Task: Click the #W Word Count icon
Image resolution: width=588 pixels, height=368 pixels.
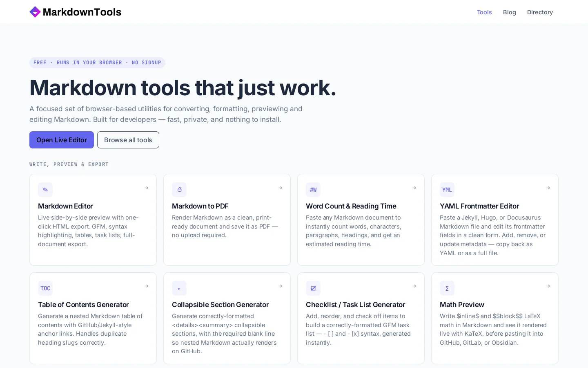Action: (313, 190)
